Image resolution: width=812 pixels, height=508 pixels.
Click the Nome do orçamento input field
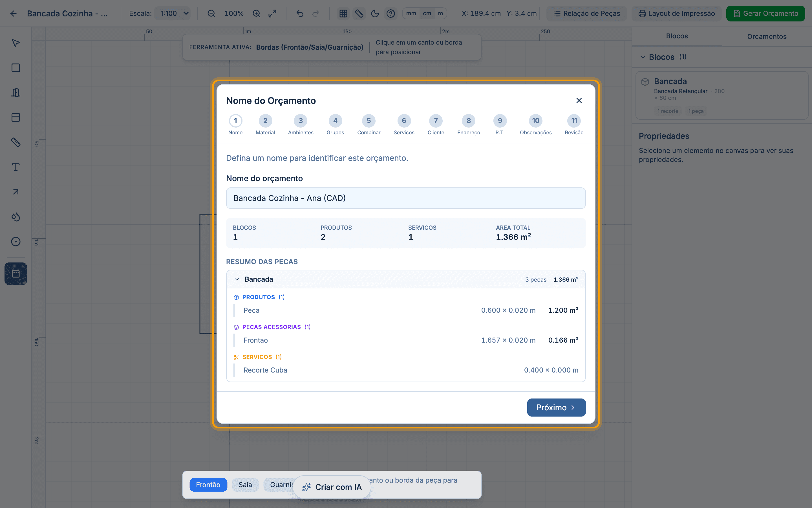406,198
